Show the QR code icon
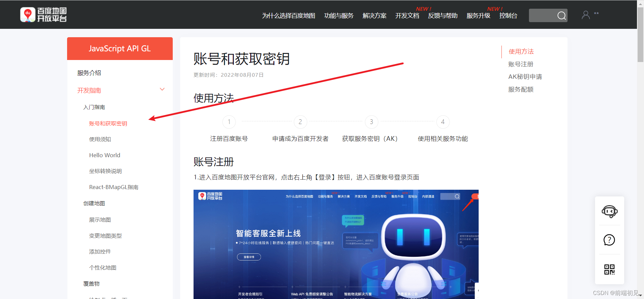The width and height of the screenshot is (644, 299). click(x=609, y=269)
